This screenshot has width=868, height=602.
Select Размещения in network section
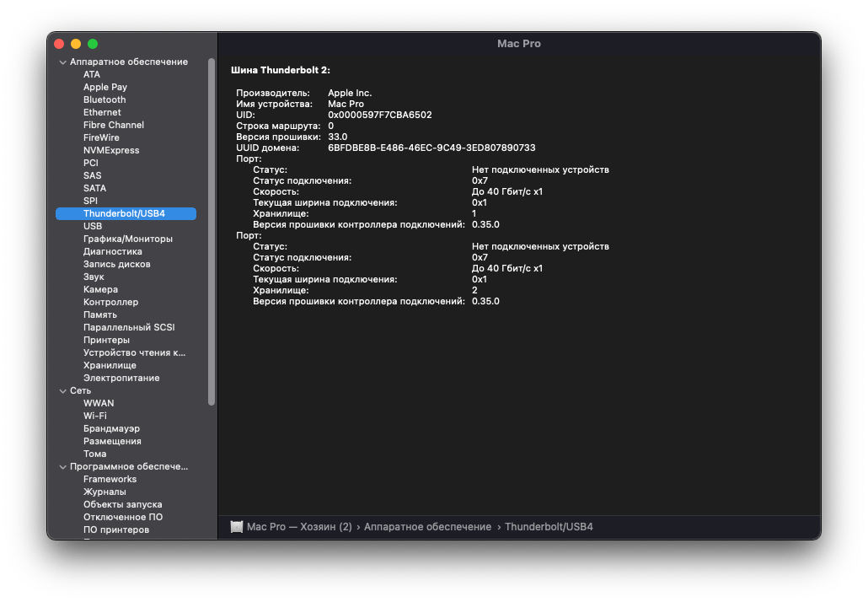coord(112,442)
